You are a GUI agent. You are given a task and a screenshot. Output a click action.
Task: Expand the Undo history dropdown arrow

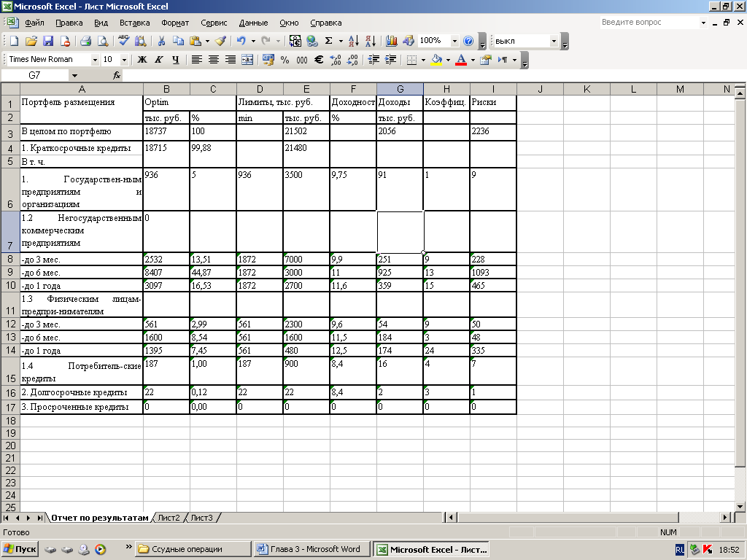[253, 42]
